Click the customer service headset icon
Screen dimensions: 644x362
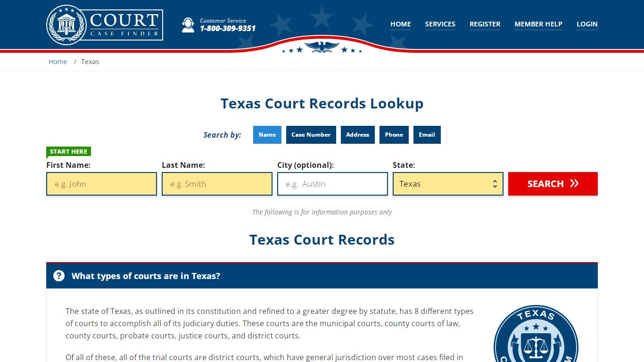click(x=188, y=25)
